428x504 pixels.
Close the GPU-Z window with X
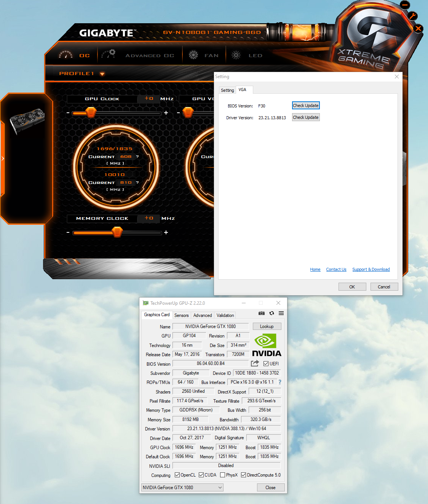tap(278, 303)
